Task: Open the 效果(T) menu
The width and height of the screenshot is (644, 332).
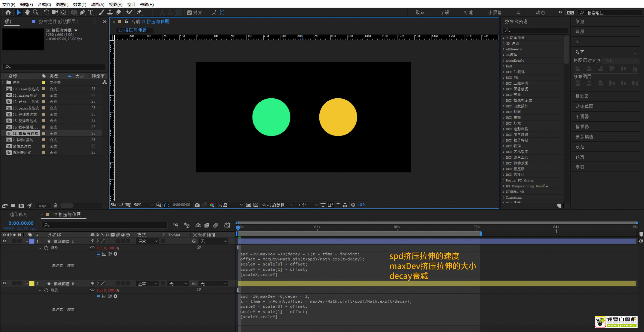Action: coord(79,5)
